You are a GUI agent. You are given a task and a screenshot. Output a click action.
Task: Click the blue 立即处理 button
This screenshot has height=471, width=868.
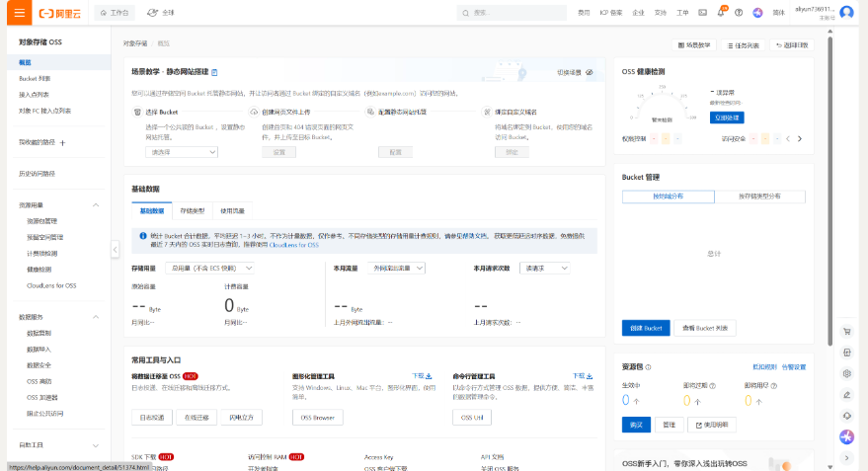[x=727, y=118]
